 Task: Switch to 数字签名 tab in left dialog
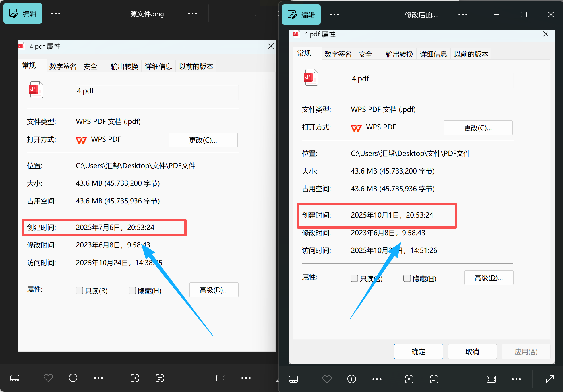[x=63, y=66]
